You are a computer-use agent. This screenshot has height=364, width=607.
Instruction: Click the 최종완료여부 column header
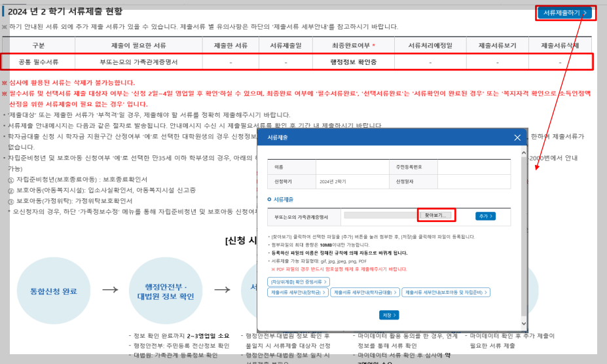[353, 45]
